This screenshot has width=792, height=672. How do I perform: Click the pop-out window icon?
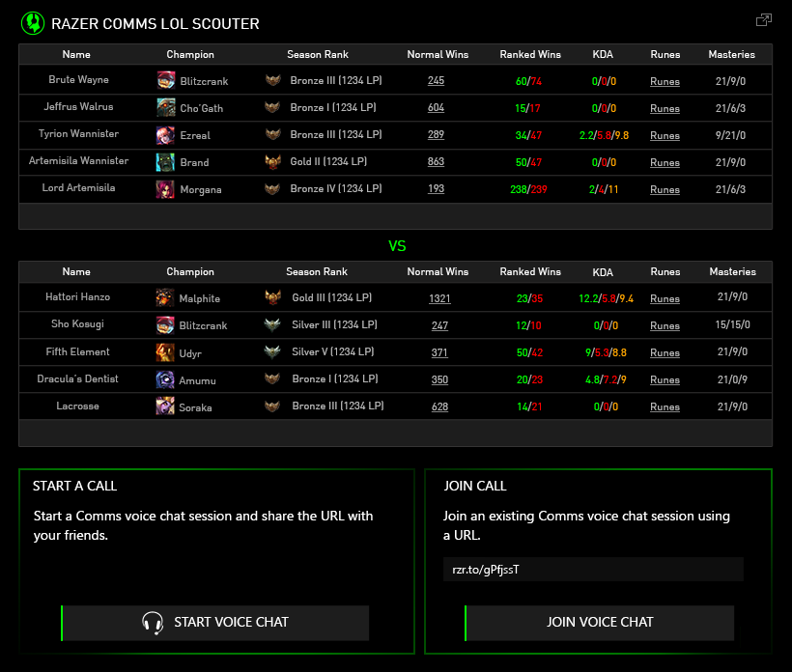[763, 20]
